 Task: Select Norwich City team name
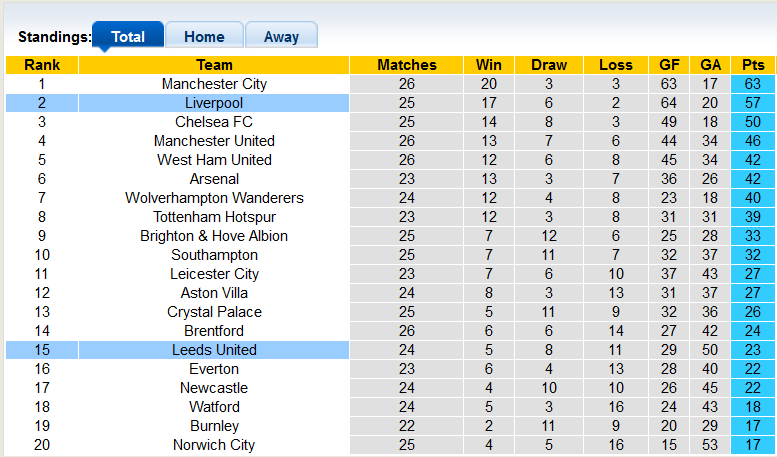(x=214, y=445)
